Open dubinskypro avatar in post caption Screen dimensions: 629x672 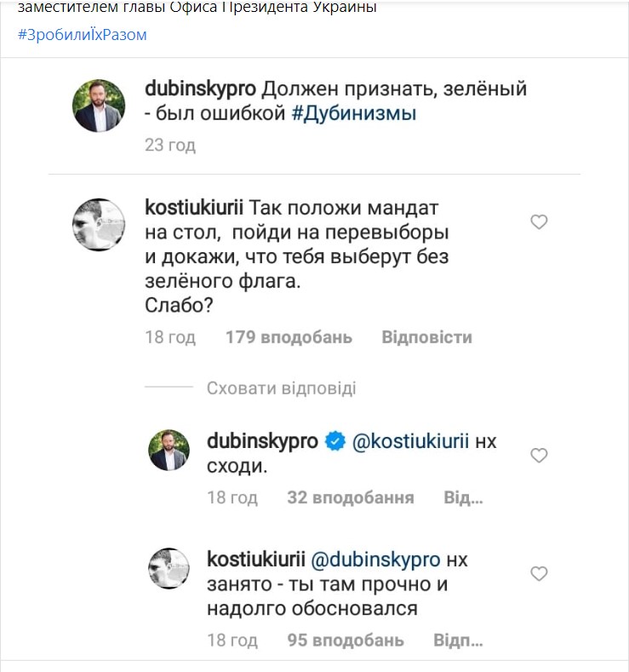(x=99, y=106)
